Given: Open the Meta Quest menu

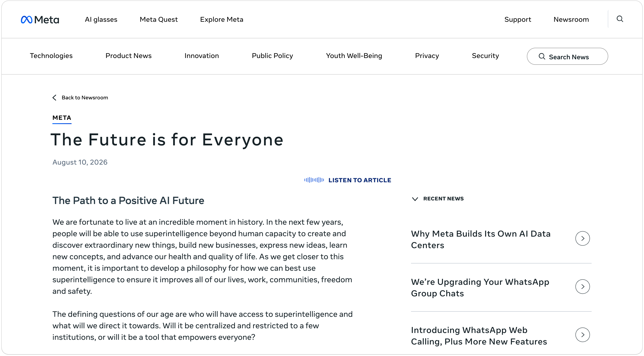Looking at the screenshot, I should coord(158,20).
